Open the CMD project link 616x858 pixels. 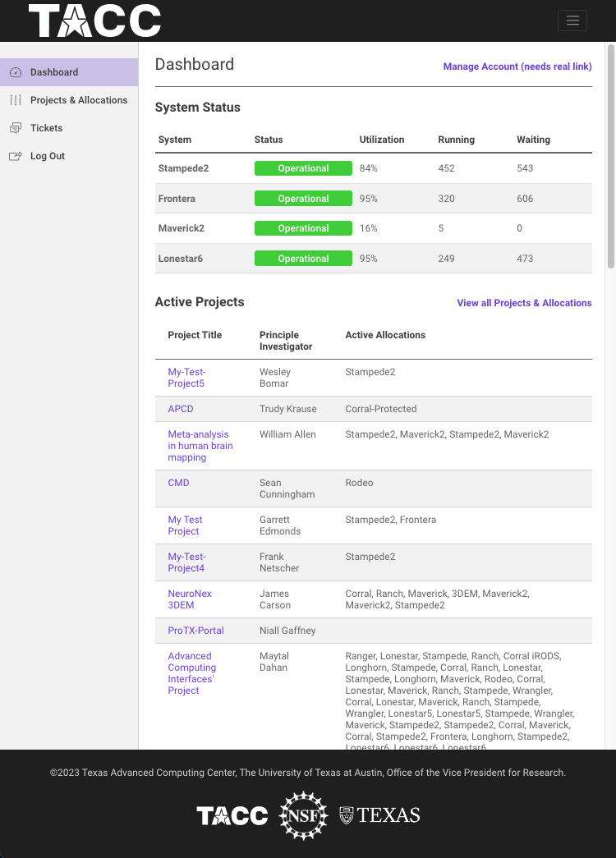coord(178,483)
